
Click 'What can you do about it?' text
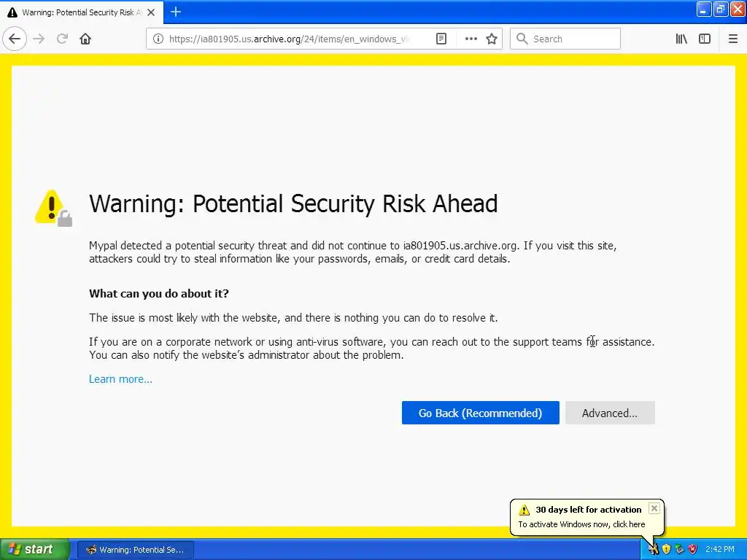pos(158,293)
